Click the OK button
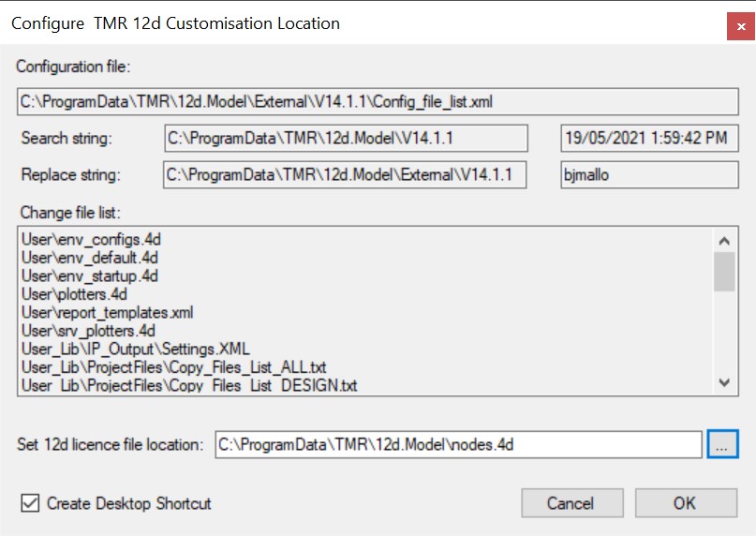 (x=686, y=503)
